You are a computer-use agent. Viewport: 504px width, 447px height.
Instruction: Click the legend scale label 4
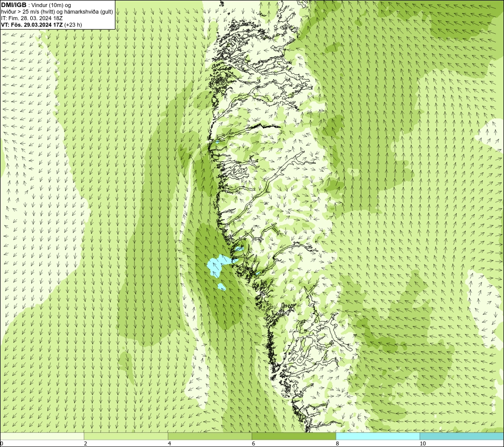(169, 444)
